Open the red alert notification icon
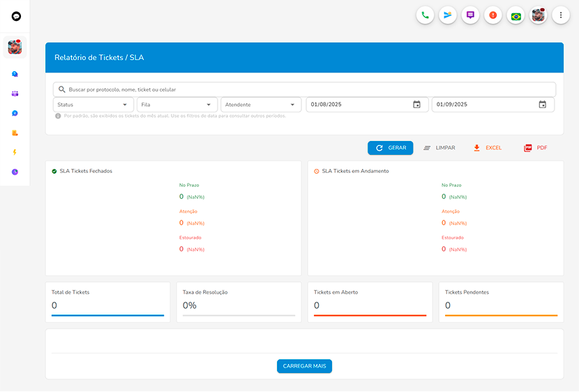 [x=493, y=15]
